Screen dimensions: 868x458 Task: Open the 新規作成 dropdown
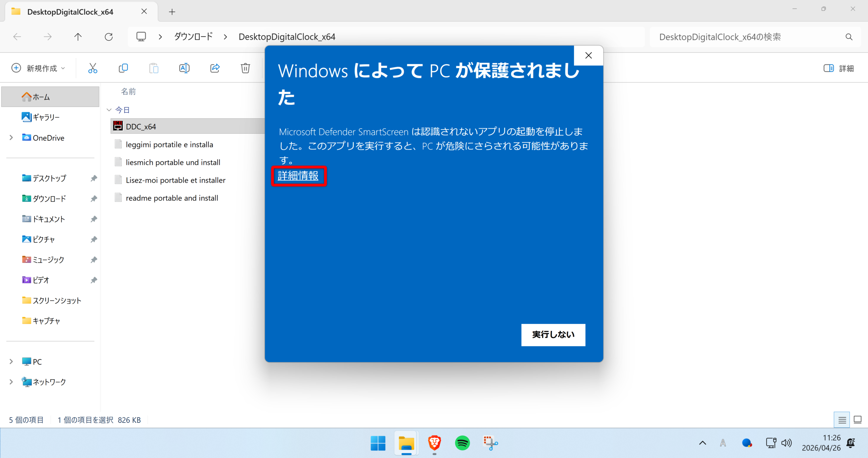tap(38, 68)
